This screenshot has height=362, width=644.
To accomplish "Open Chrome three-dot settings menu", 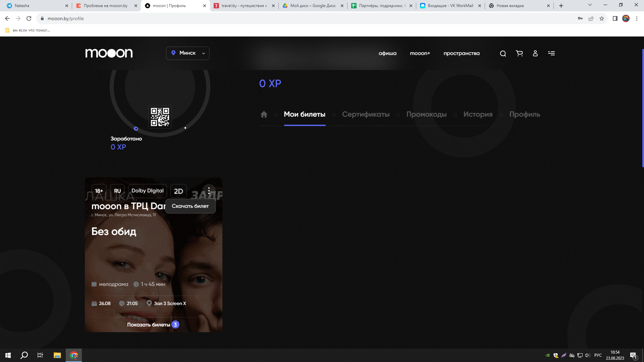I will (637, 18).
